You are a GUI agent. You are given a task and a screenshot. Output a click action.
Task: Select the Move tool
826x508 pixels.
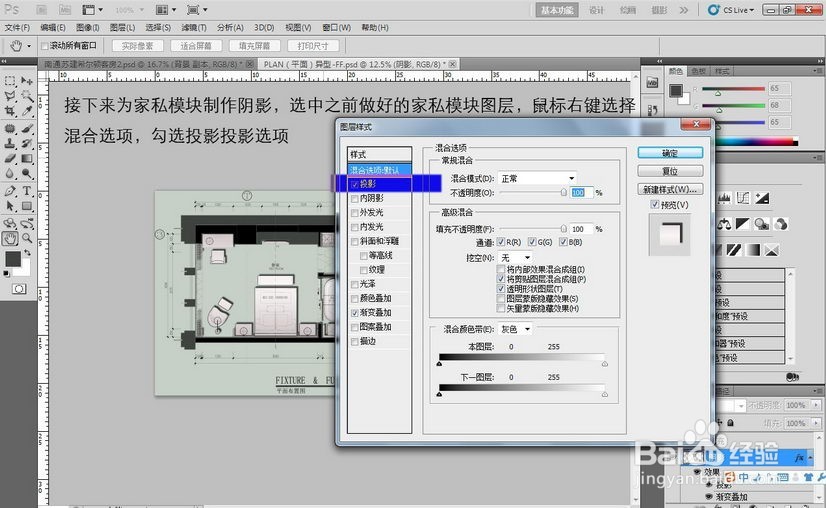click(x=27, y=81)
